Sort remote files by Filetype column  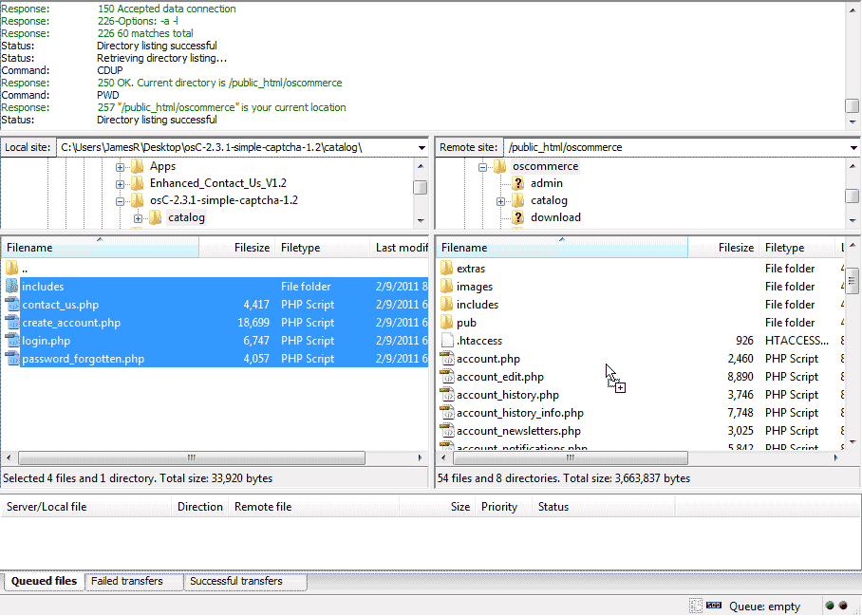[x=797, y=248]
